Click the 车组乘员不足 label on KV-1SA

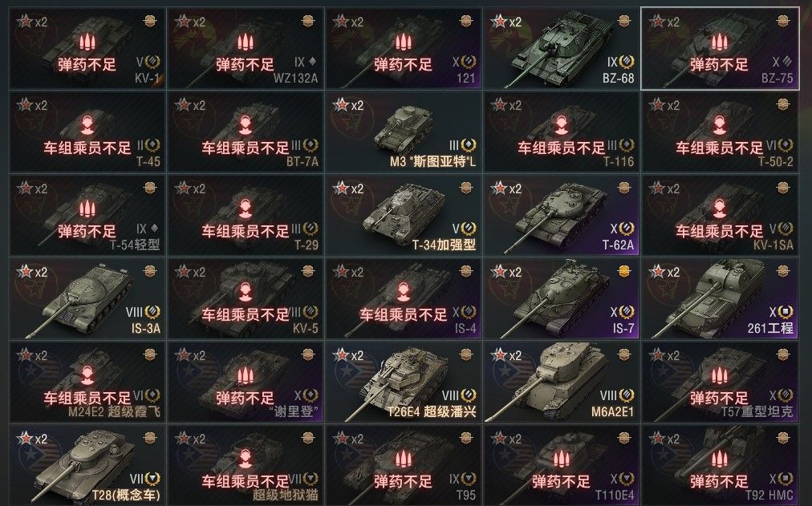click(719, 231)
